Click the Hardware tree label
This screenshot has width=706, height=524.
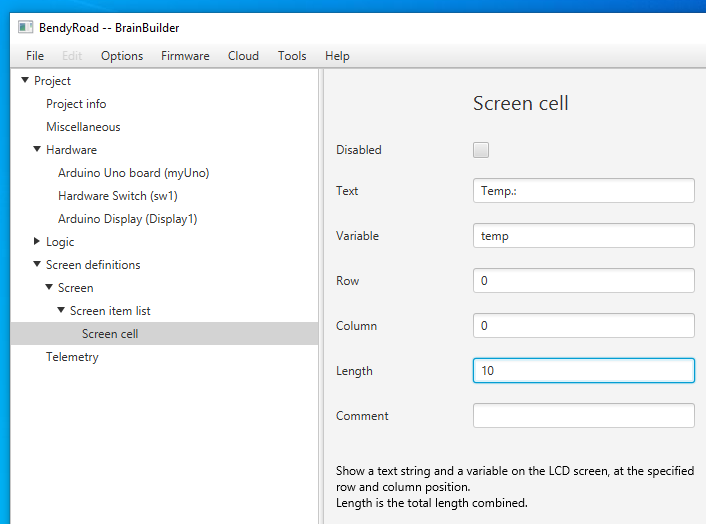point(72,150)
